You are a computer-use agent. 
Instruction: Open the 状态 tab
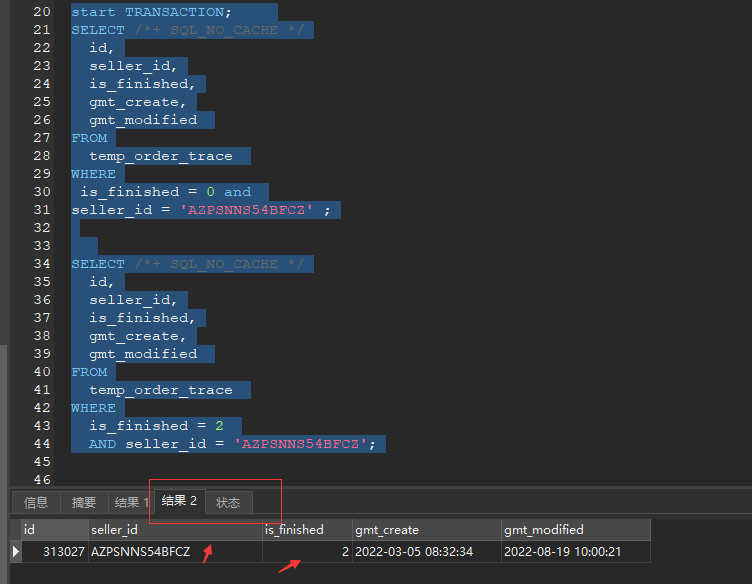coord(228,503)
